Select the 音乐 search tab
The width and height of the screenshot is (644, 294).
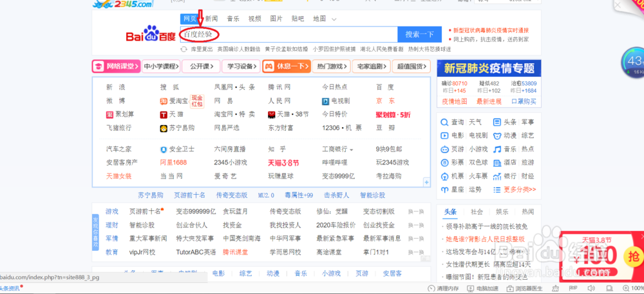pos(233,19)
